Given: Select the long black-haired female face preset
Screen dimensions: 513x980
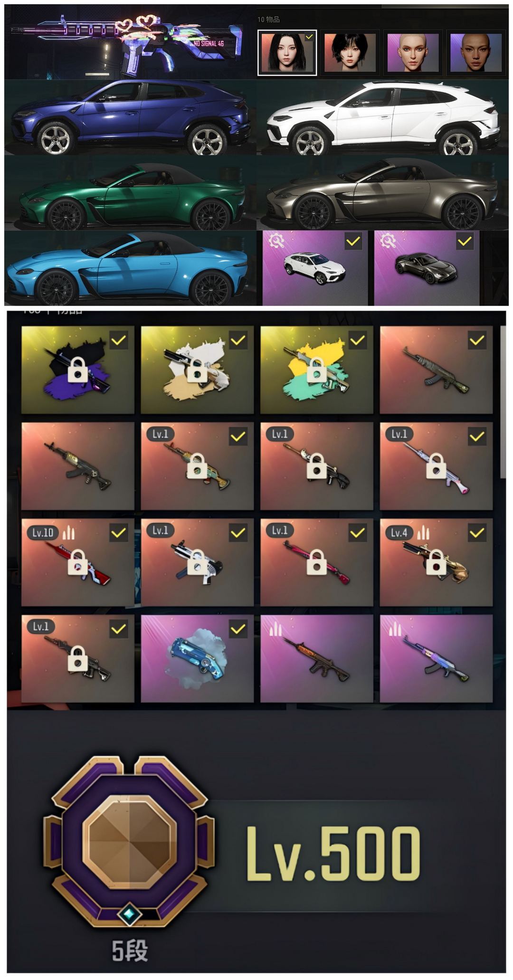Looking at the screenshot, I should (x=287, y=52).
